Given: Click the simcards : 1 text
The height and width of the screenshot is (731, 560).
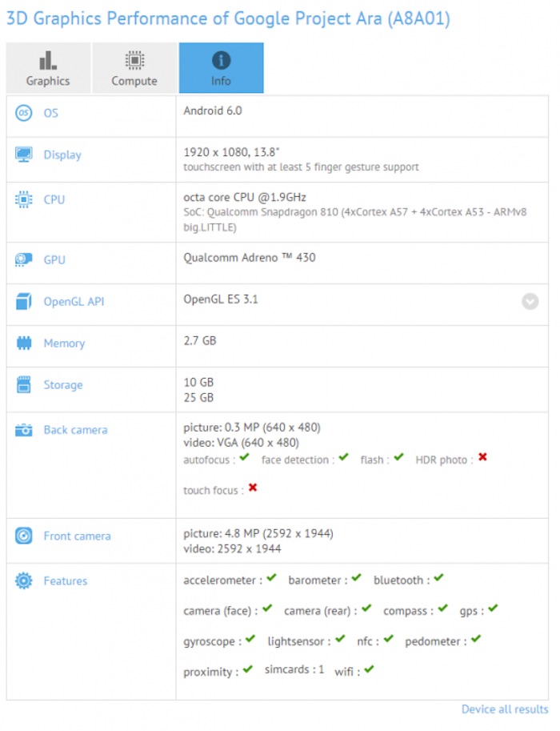Looking at the screenshot, I should [294, 669].
